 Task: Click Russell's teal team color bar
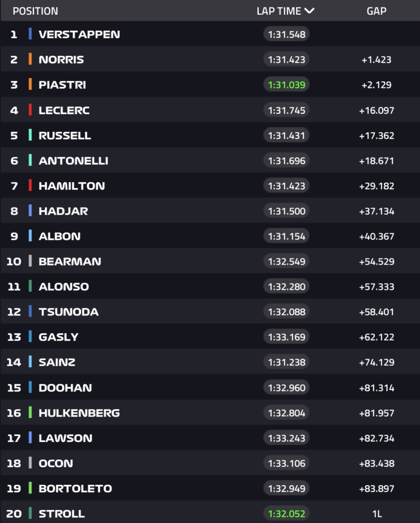click(x=30, y=136)
